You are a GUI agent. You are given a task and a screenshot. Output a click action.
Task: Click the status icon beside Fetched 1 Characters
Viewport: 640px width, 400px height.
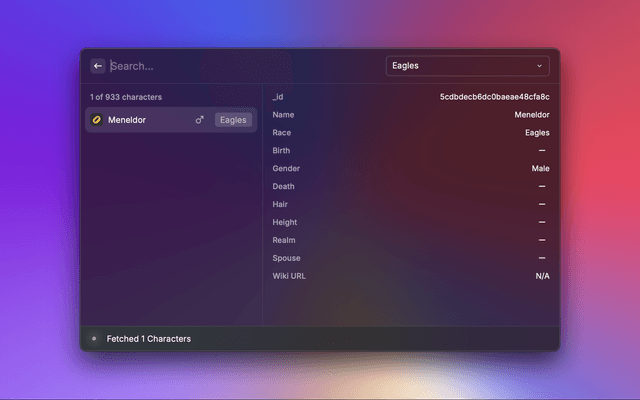point(95,339)
